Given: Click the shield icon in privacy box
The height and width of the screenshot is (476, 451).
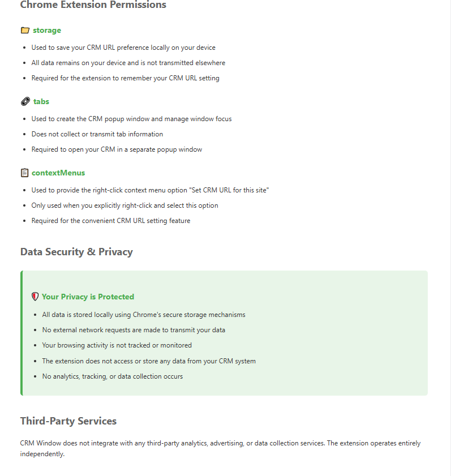Looking at the screenshot, I should pos(35,297).
